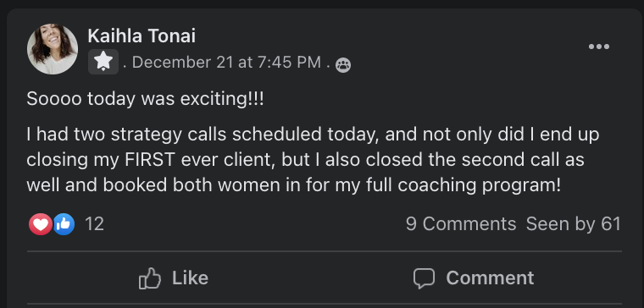Click the blue thumbs-up reaction icon
Image resolution: width=644 pixels, height=308 pixels.
pos(64,224)
